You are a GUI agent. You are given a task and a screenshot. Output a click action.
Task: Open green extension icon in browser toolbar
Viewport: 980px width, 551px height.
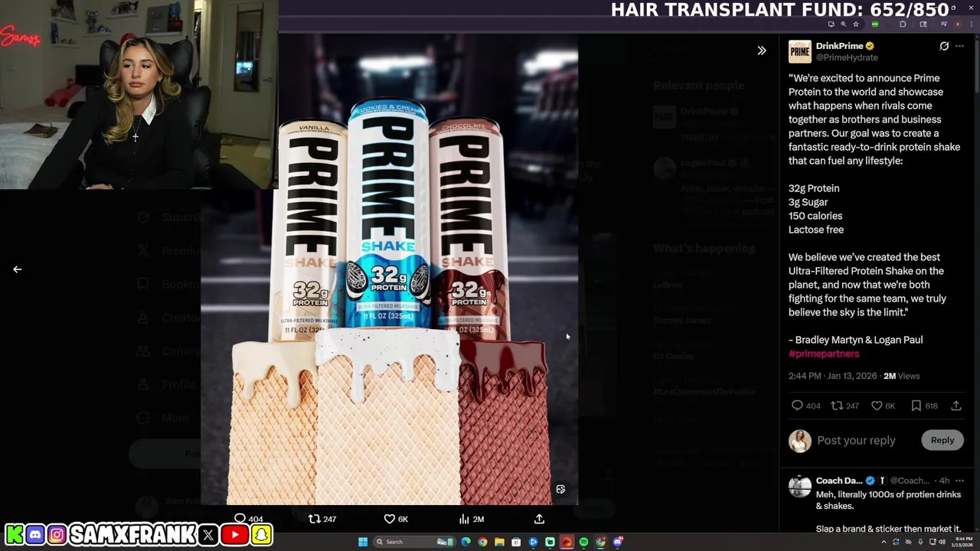pyautogui.click(x=875, y=24)
